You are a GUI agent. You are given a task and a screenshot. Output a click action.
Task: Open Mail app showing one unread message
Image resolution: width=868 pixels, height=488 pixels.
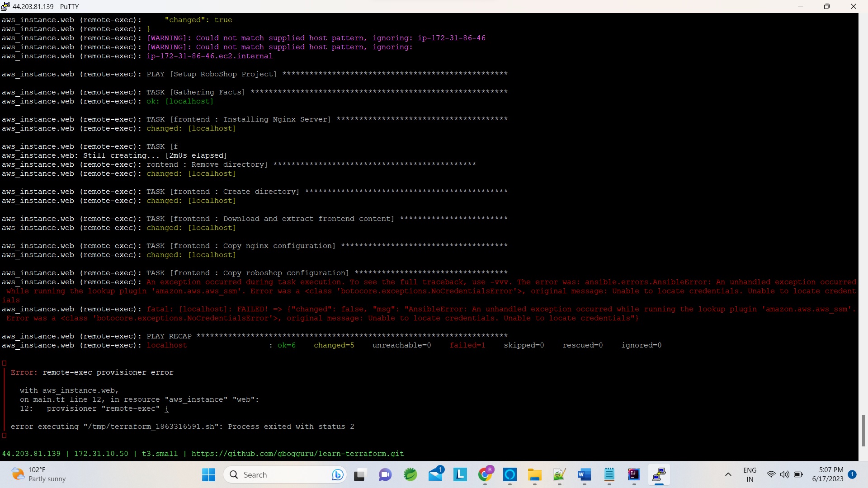point(436,475)
